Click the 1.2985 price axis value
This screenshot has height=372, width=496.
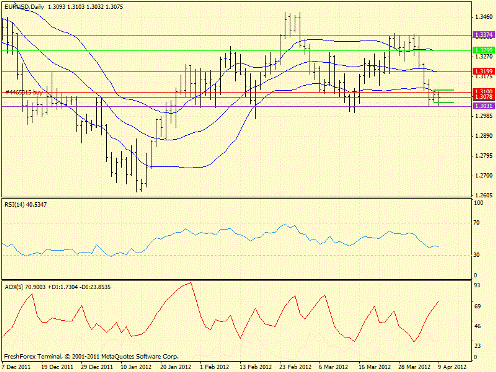[x=484, y=116]
